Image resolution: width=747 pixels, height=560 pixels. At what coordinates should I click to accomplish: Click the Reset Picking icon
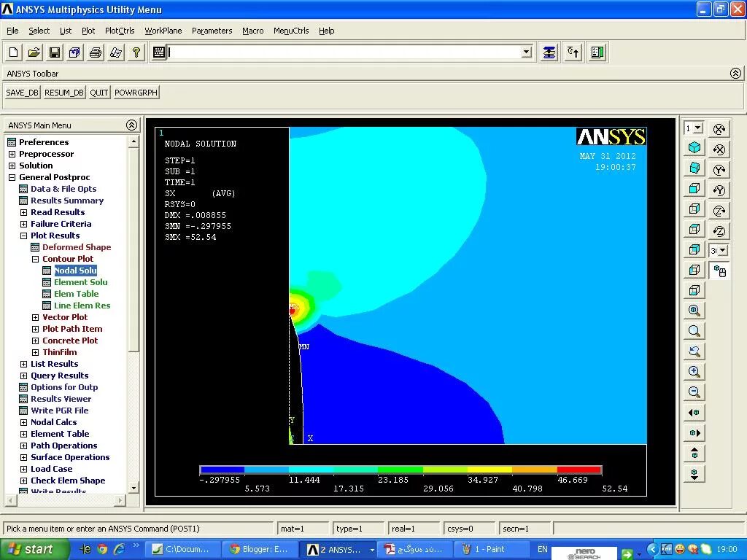tap(573, 52)
